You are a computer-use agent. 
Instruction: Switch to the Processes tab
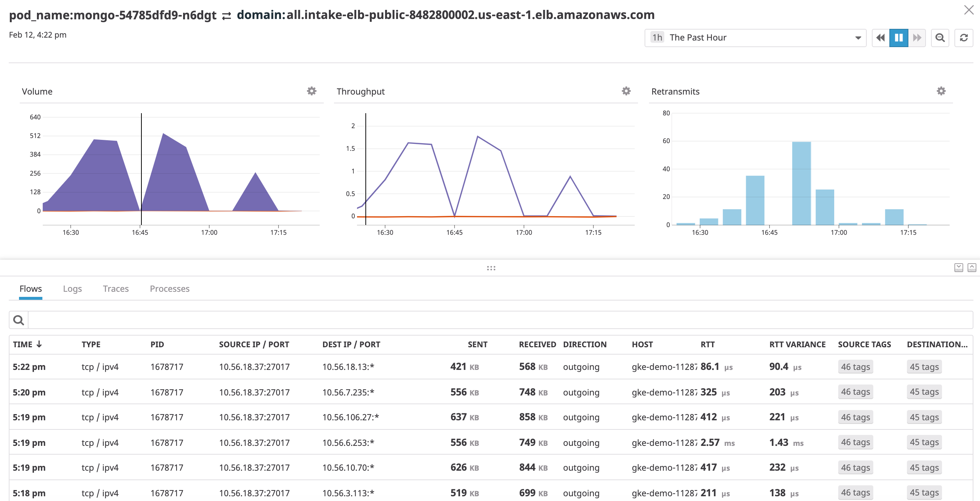click(x=170, y=289)
